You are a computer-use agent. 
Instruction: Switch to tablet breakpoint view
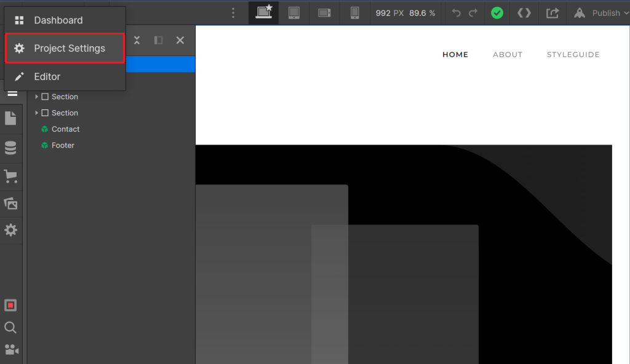pyautogui.click(x=294, y=13)
